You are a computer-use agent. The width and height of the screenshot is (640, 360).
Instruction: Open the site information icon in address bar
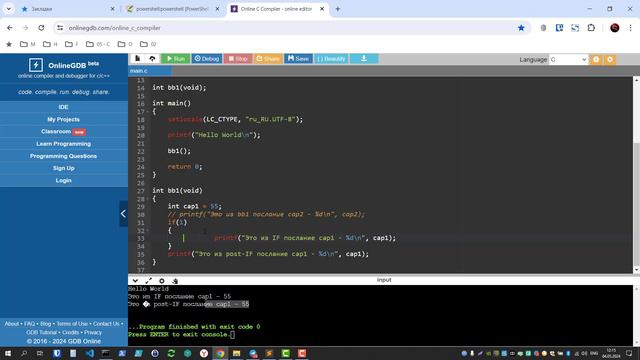(60, 28)
